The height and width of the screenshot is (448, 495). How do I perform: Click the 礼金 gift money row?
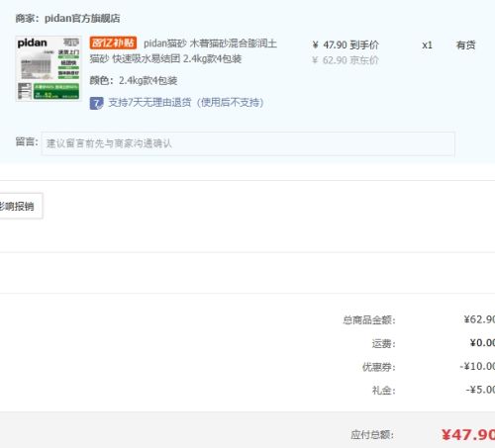click(x=434, y=391)
